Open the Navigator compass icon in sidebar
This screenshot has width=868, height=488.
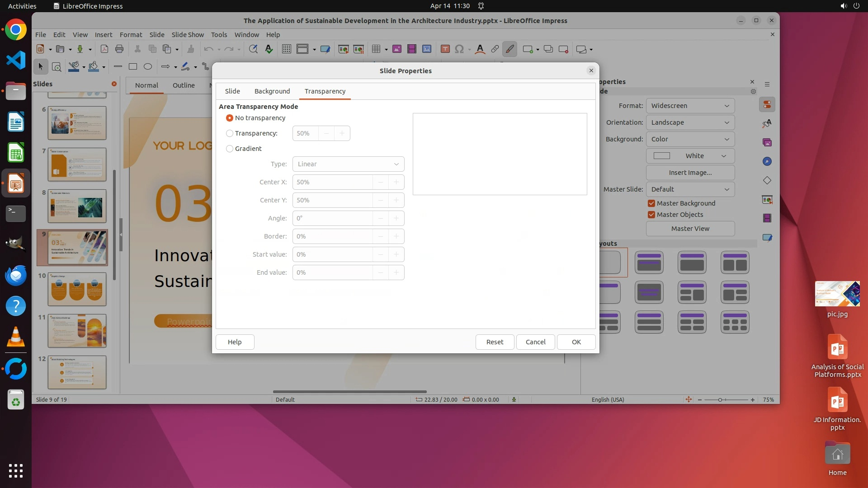(767, 161)
